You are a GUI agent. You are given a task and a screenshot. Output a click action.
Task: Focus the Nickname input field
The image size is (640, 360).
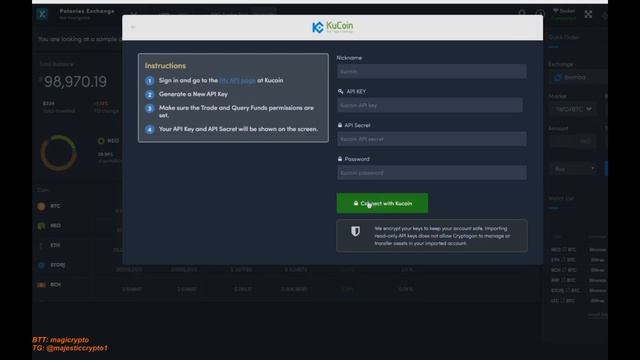[x=431, y=71]
